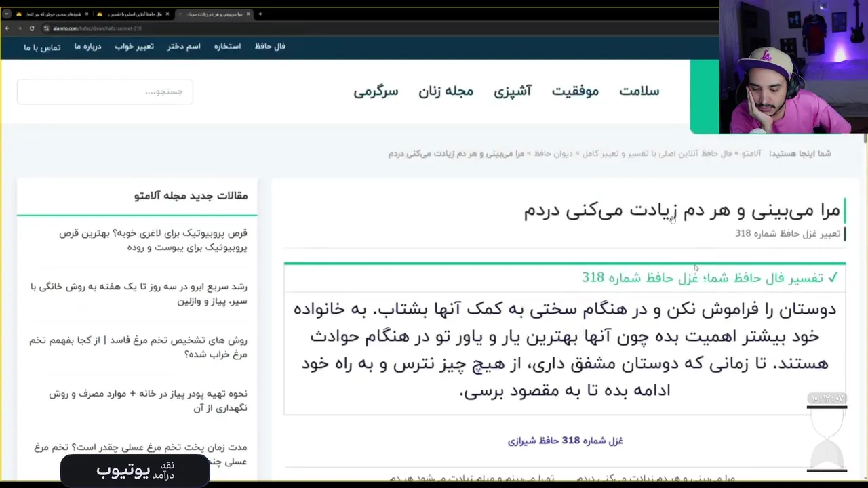868x488 pixels.
Task: Open article 'قرص پروبیوتیک برای لاغری خوبه؟'
Action: click(x=153, y=240)
